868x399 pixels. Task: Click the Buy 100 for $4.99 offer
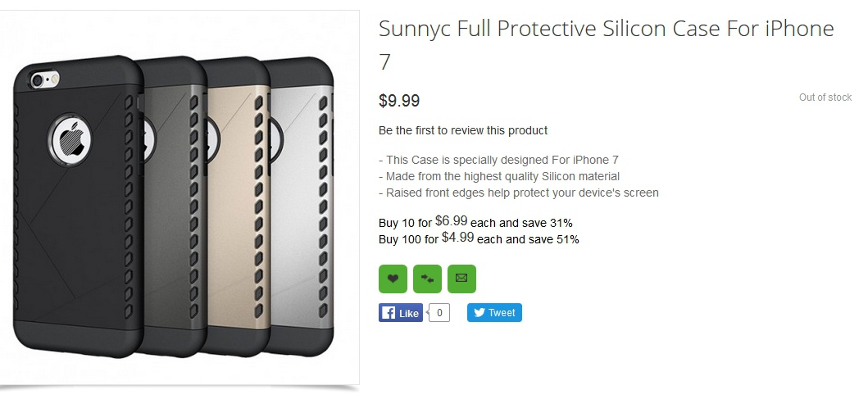pyautogui.click(x=479, y=239)
